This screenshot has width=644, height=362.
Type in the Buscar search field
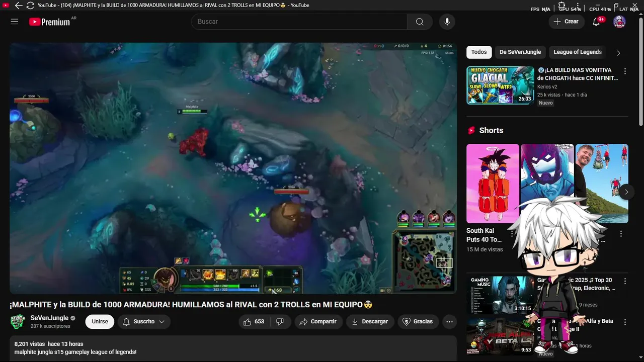click(299, 22)
